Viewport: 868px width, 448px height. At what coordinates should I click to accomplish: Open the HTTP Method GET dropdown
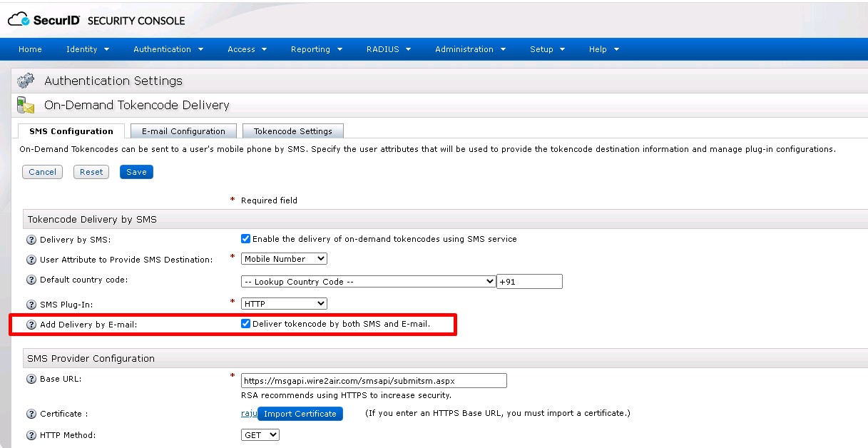point(260,434)
